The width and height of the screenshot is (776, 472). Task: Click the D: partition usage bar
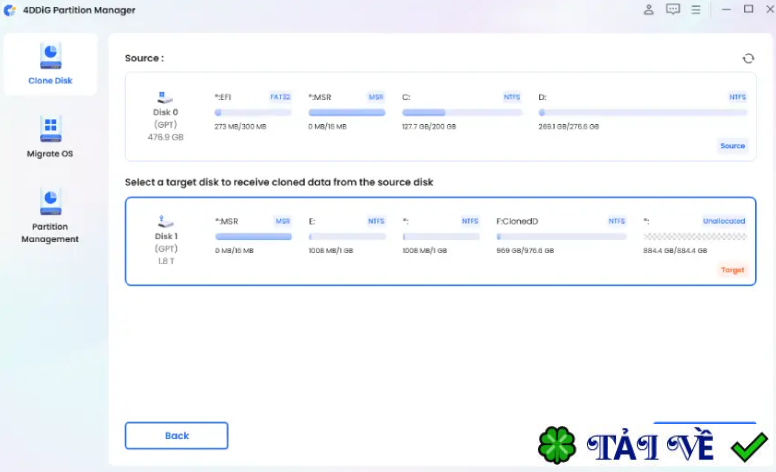642,113
